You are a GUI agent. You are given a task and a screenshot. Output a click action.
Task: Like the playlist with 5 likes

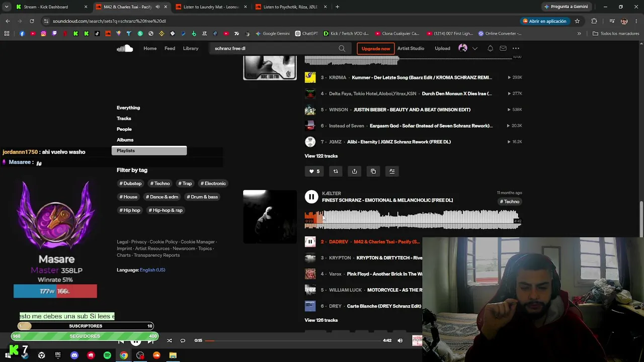313,171
